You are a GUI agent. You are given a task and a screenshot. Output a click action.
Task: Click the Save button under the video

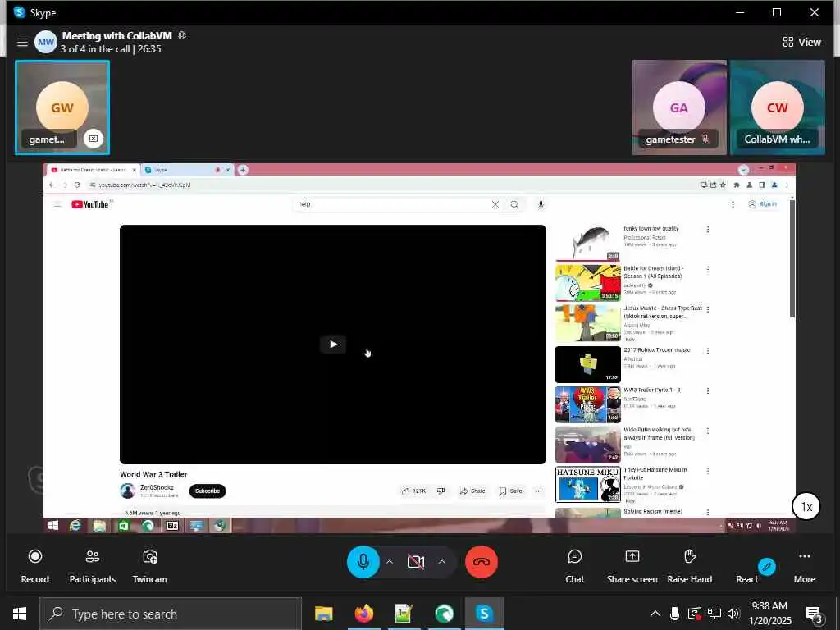pyautogui.click(x=510, y=491)
